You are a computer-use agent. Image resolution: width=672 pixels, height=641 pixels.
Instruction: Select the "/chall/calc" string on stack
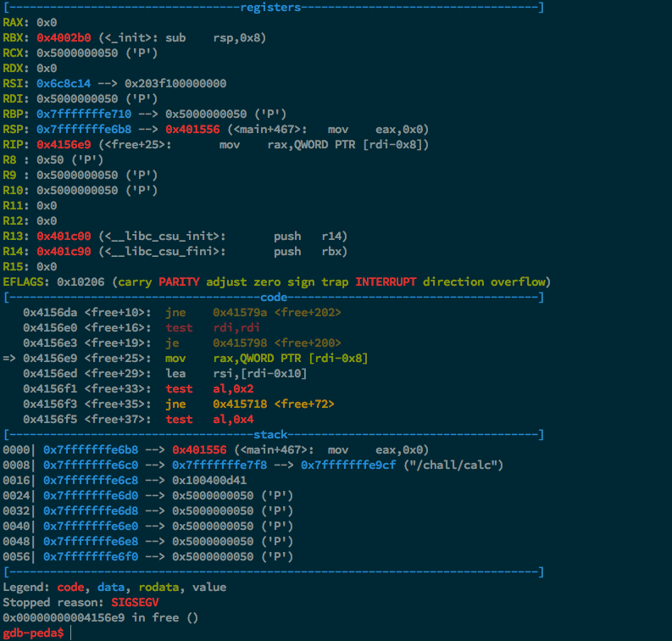453,465
